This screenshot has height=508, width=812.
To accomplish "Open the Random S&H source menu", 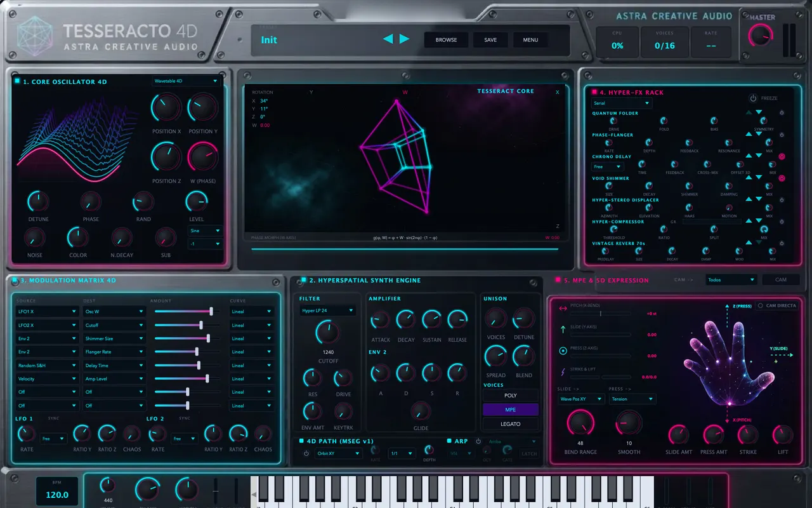I will click(47, 365).
